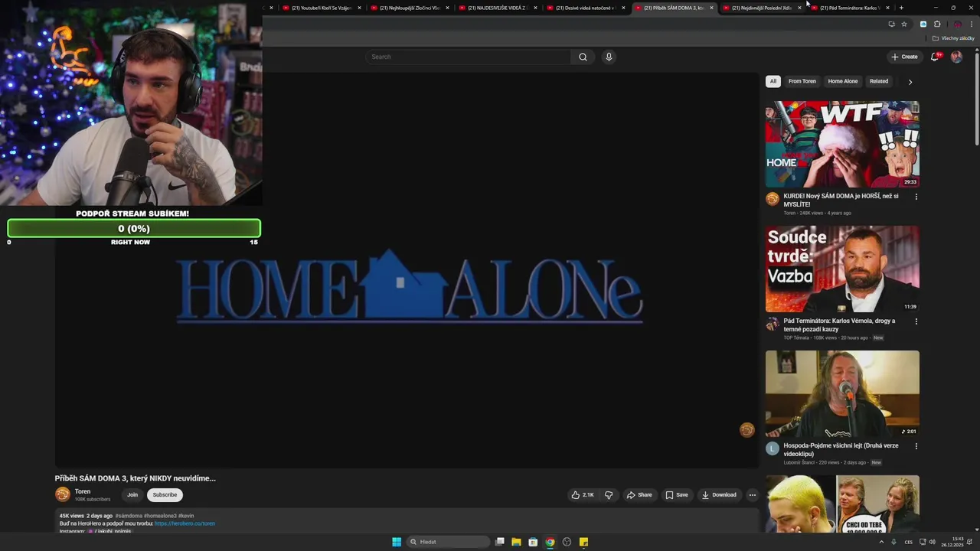This screenshot has height=551, width=980.
Task: Open YouTube notifications bell
Action: point(935,57)
